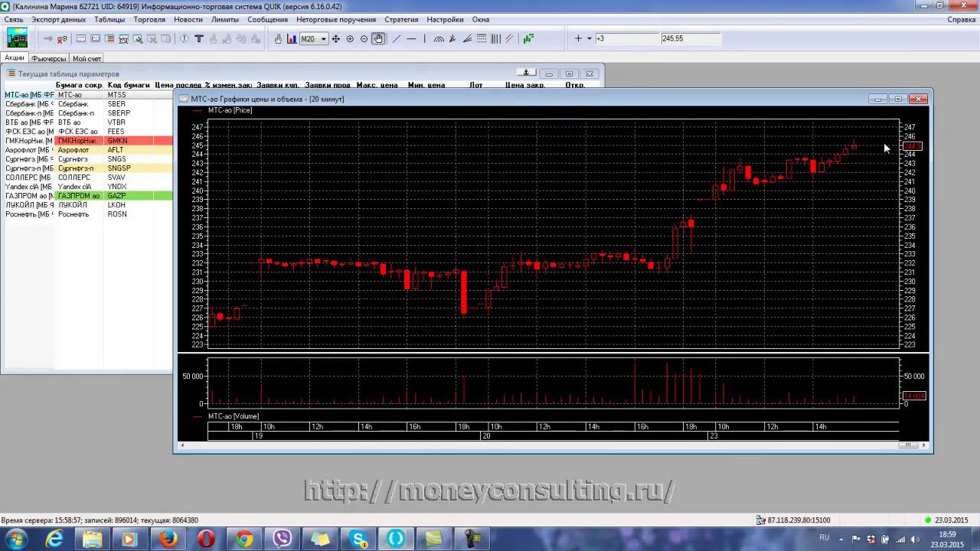980x551 pixels.
Task: Open the Неторговые поручения menu
Action: (336, 20)
